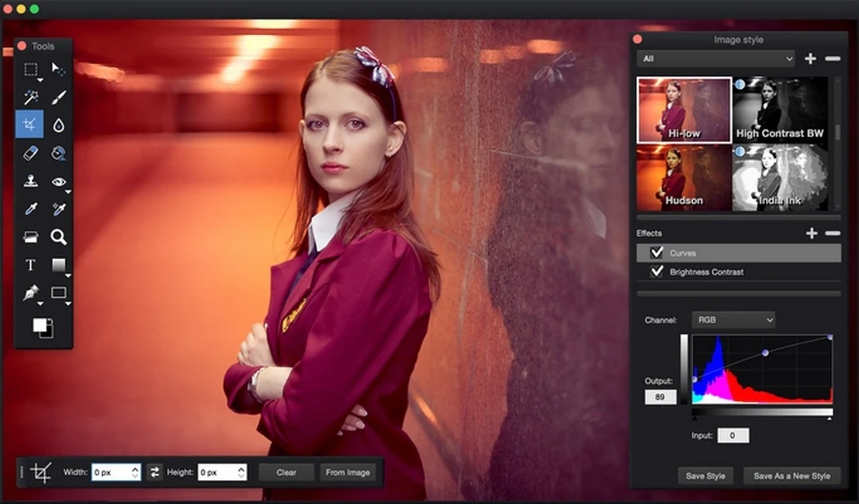
Task: Select the Curves effect row
Action: coord(739,253)
